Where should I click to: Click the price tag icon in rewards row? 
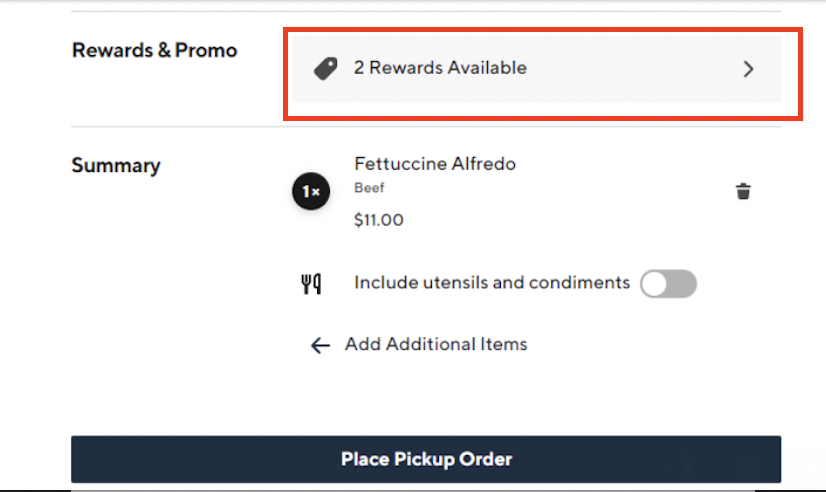tap(325, 69)
